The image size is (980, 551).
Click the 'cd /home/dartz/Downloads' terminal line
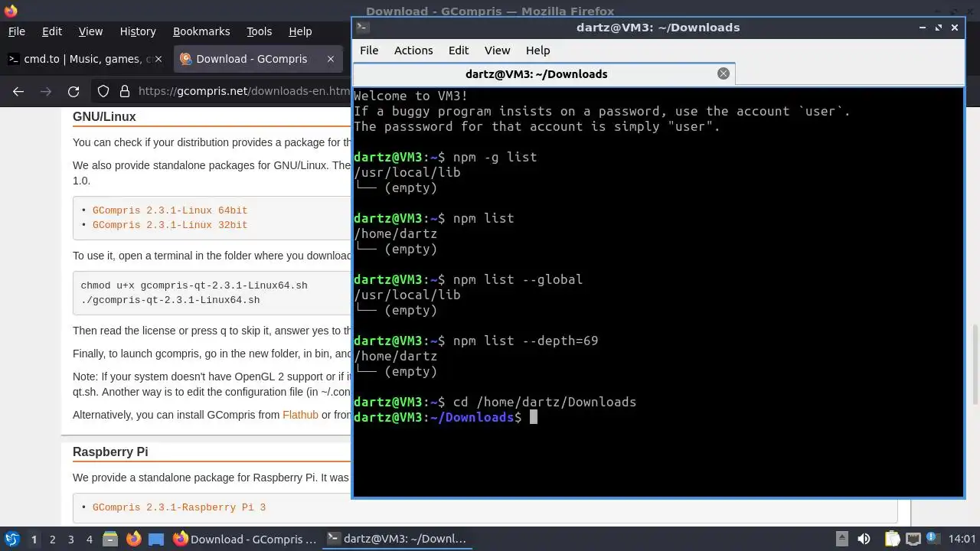[x=495, y=402]
